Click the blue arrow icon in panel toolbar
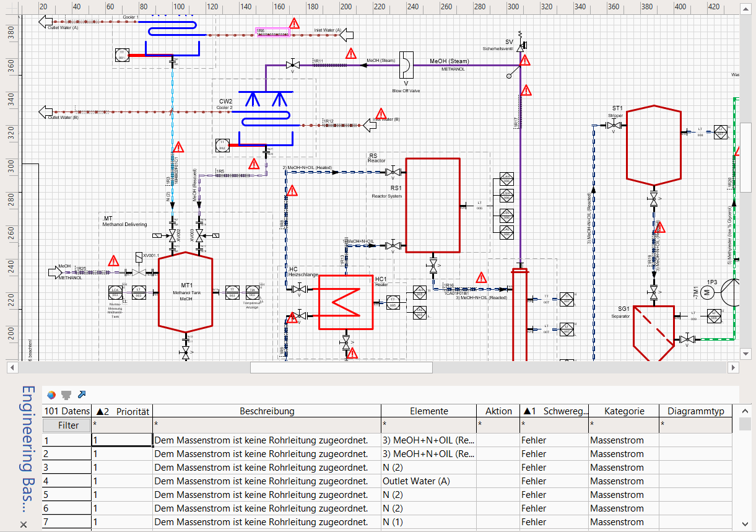 [82, 395]
